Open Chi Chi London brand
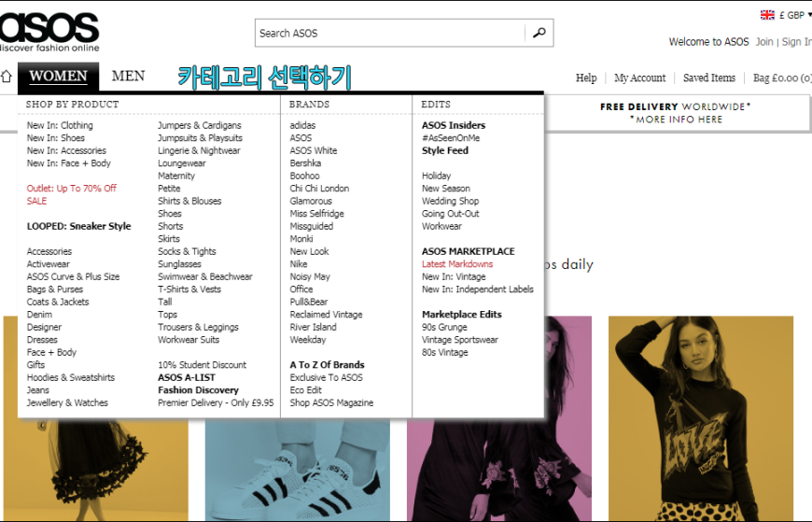Viewport: 812px width, 522px height. (319, 189)
